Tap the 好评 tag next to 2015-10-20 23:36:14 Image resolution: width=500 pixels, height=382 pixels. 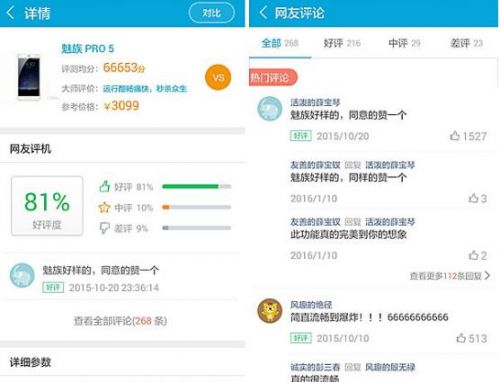pos(53,287)
